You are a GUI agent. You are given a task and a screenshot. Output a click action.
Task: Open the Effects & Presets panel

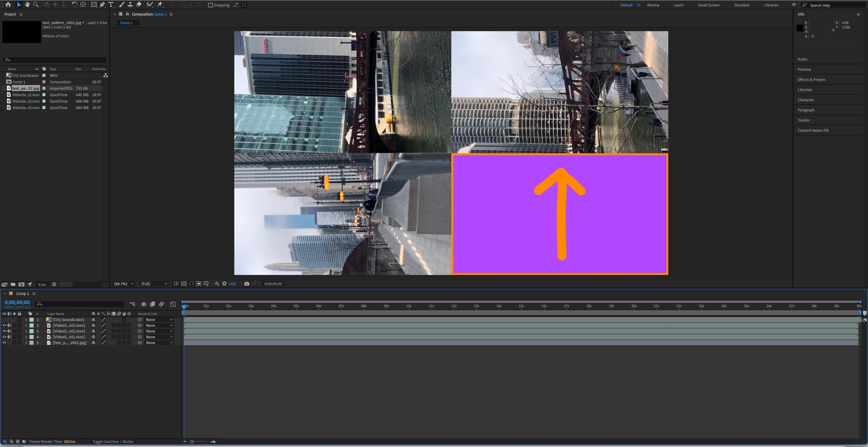pos(812,79)
